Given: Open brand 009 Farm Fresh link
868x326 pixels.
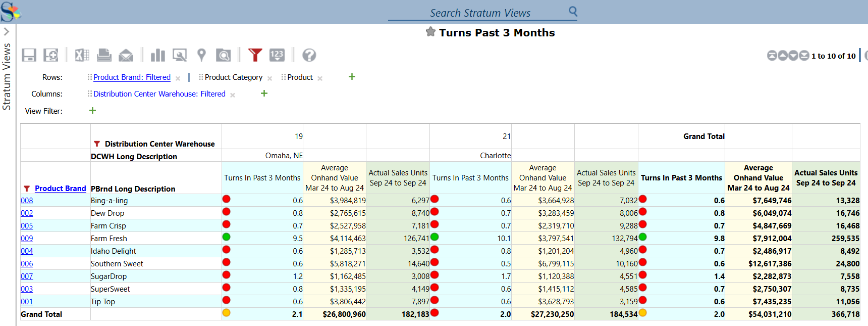Looking at the screenshot, I should click(x=27, y=239).
